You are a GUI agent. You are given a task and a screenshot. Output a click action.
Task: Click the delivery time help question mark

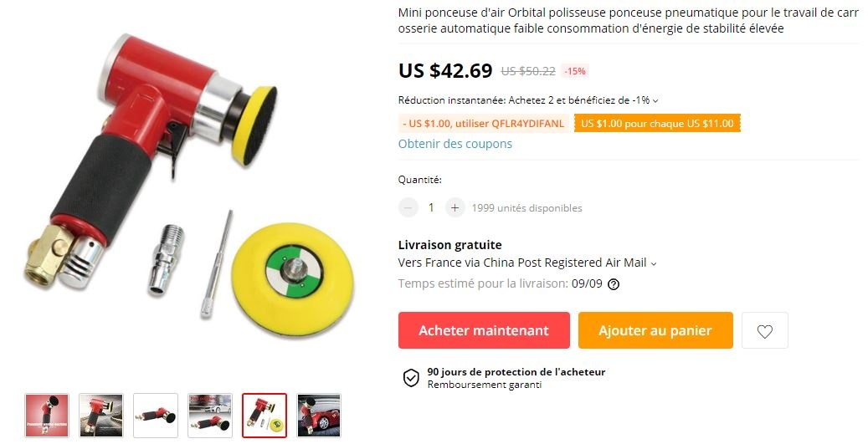[614, 284]
